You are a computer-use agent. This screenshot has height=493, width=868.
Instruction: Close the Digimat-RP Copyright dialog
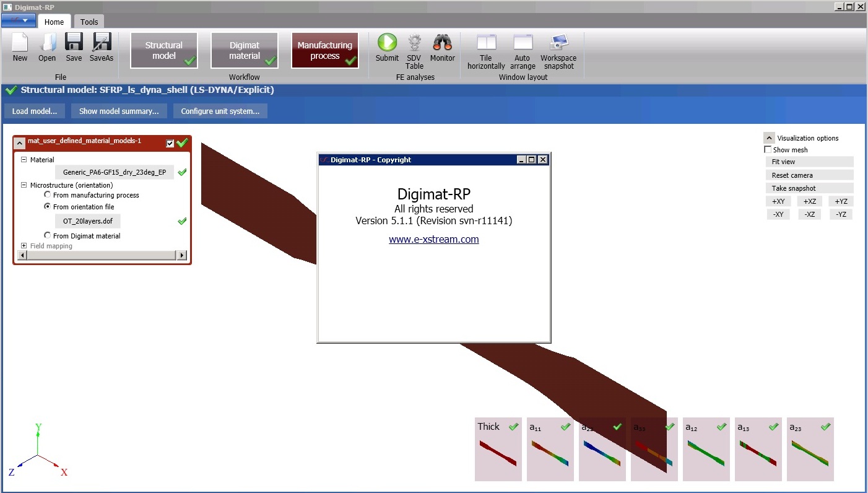pyautogui.click(x=543, y=160)
